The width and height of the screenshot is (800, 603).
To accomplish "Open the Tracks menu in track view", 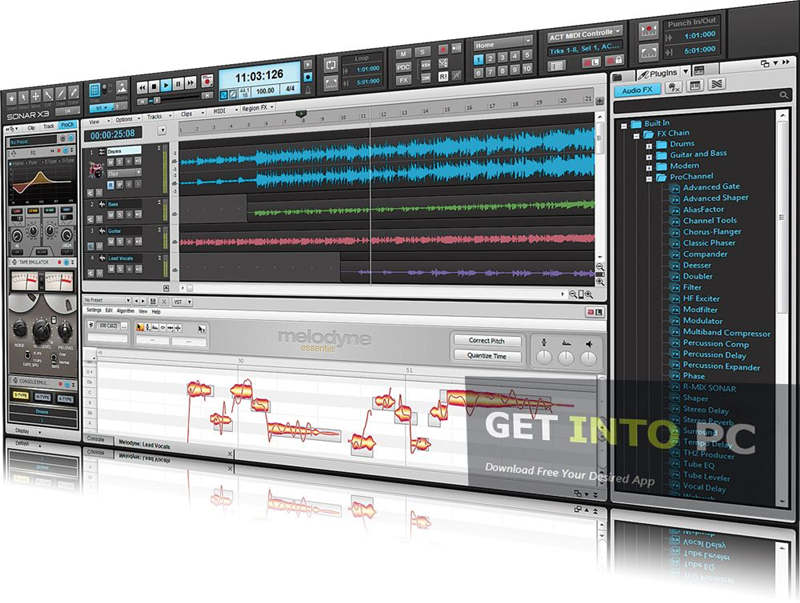I will 158,117.
